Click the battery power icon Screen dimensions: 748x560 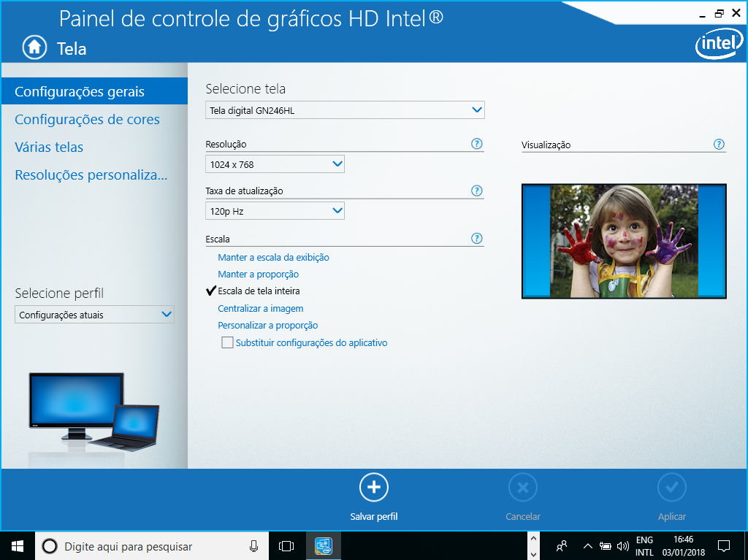[606, 546]
